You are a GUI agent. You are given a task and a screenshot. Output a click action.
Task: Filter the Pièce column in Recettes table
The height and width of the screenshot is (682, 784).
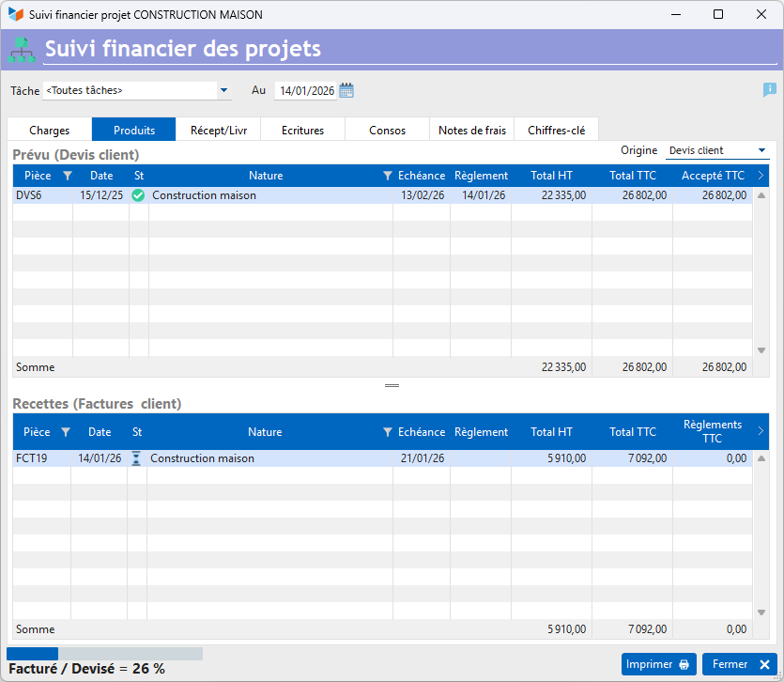(x=66, y=432)
